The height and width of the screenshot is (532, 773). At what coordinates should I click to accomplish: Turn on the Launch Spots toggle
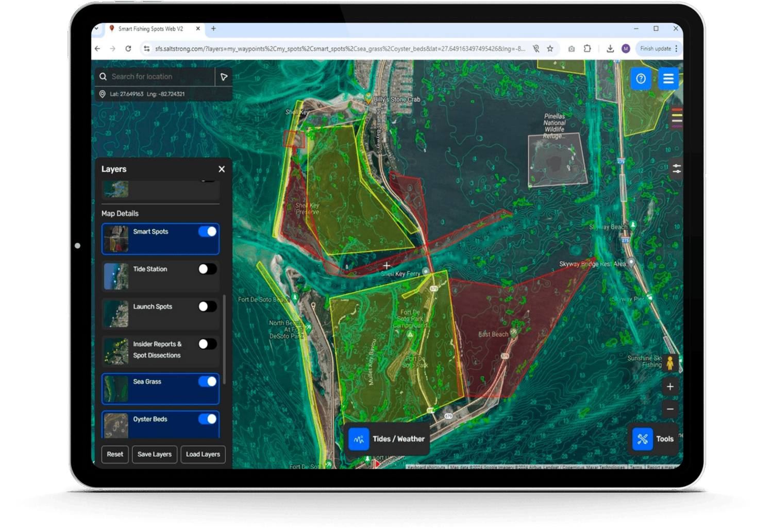207,307
